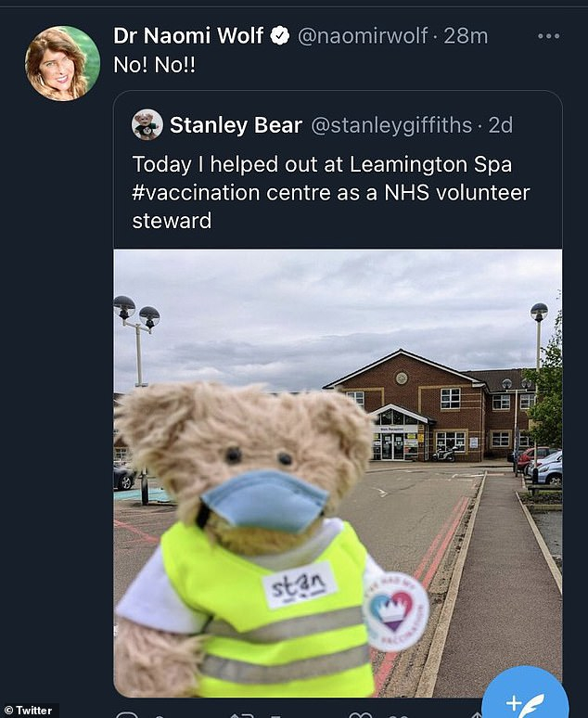This screenshot has height=718, width=588.
Task: Open more options on Naomi Wolf's tweet
Action: [548, 36]
